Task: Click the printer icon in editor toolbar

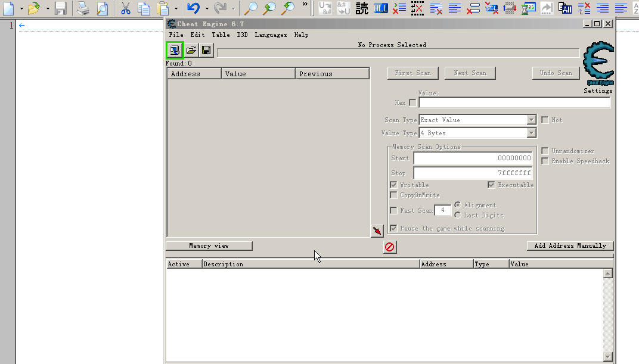Action: (x=83, y=8)
